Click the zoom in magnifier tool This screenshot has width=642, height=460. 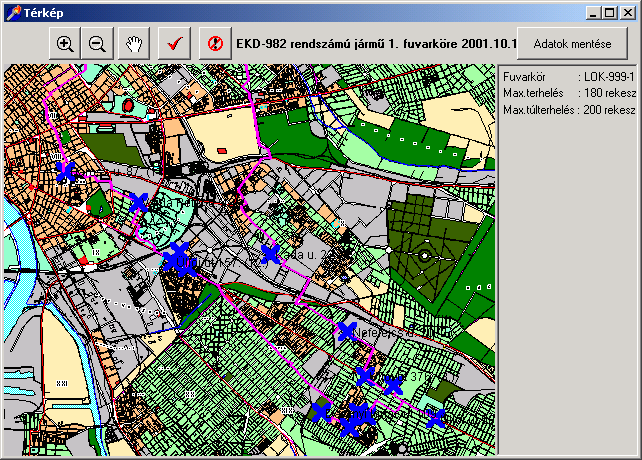tap(65, 44)
